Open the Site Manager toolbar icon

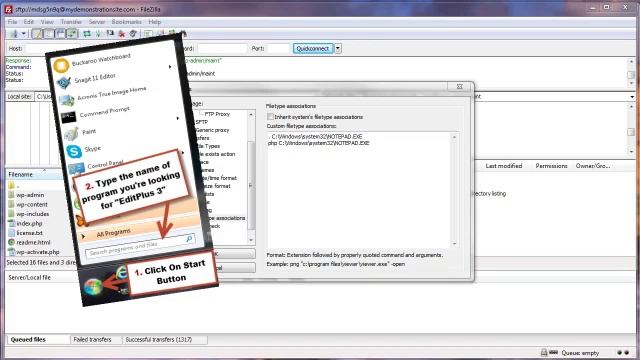coord(14,34)
